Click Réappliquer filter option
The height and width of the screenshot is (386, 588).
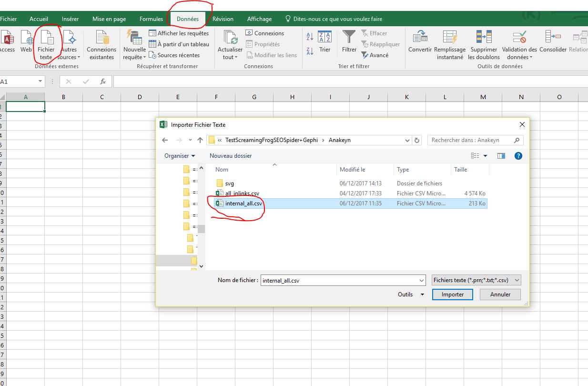380,44
